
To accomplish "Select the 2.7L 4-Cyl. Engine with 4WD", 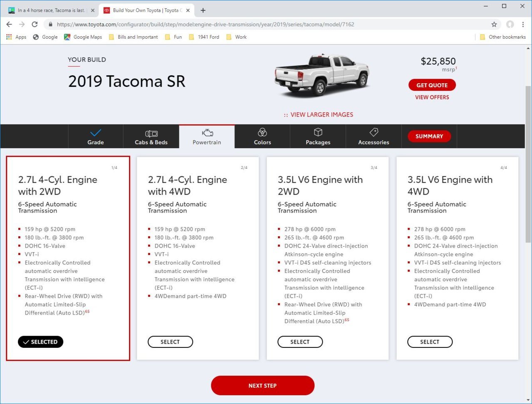I will click(171, 342).
